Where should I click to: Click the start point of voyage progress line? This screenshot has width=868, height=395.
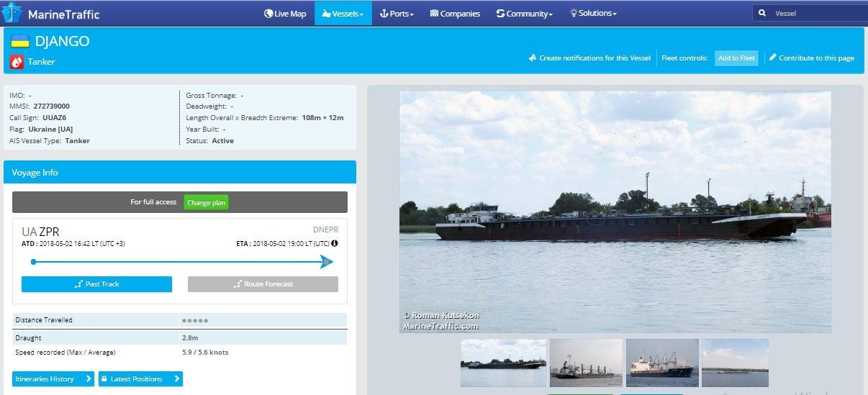coord(33,262)
